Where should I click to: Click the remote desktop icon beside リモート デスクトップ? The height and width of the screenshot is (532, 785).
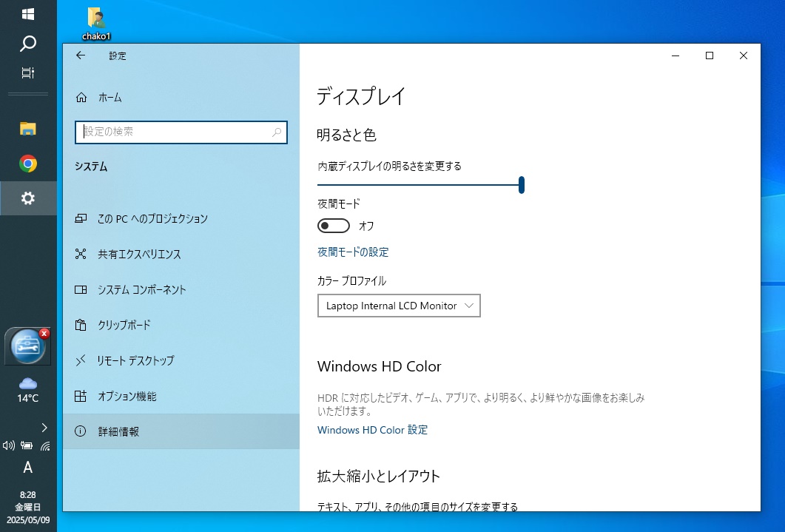tap(81, 360)
